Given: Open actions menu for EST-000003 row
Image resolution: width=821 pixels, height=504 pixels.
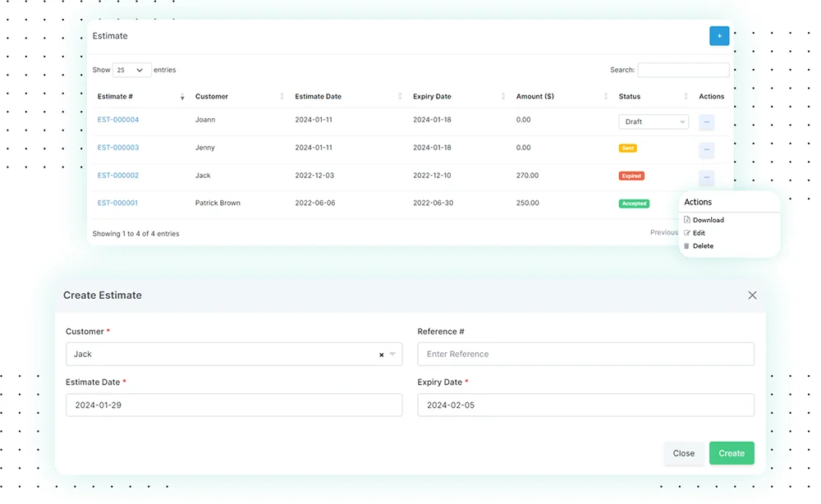Looking at the screenshot, I should [706, 150].
